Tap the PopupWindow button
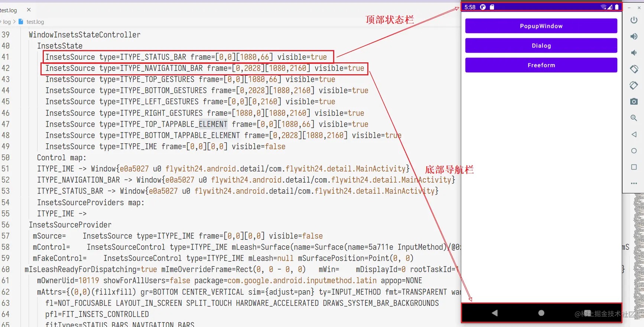The image size is (644, 327). click(x=541, y=26)
